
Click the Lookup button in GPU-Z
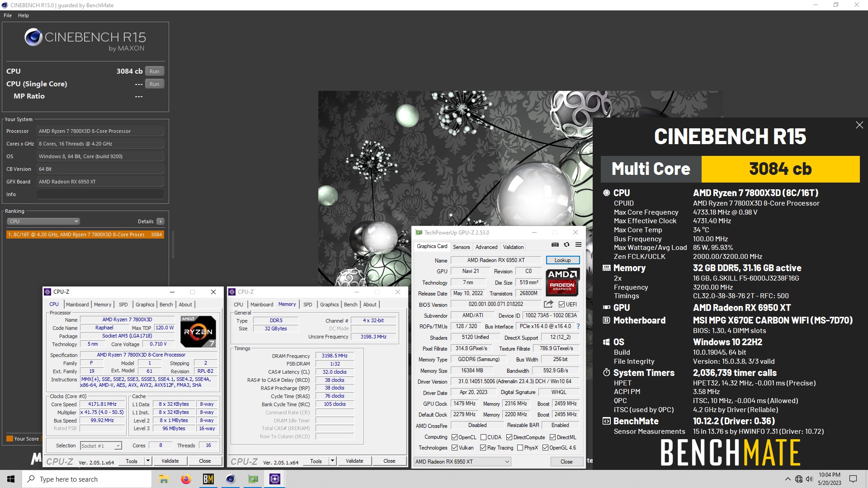562,260
